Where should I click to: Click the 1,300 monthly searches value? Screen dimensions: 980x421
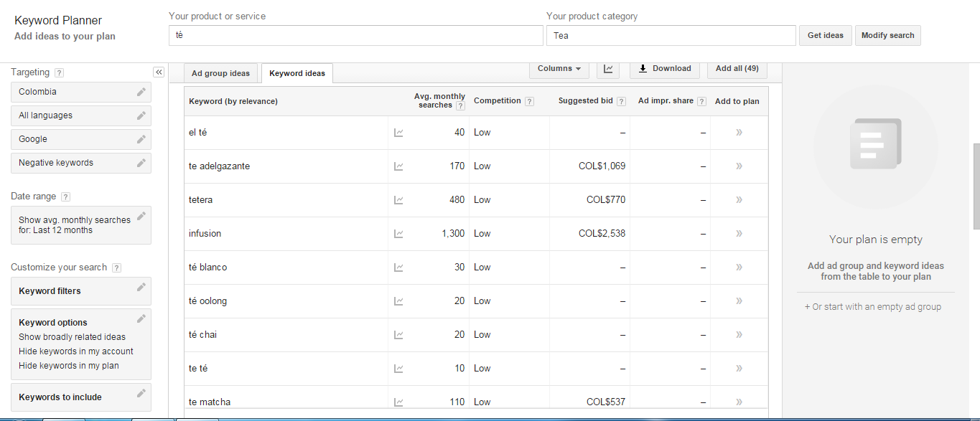(453, 234)
